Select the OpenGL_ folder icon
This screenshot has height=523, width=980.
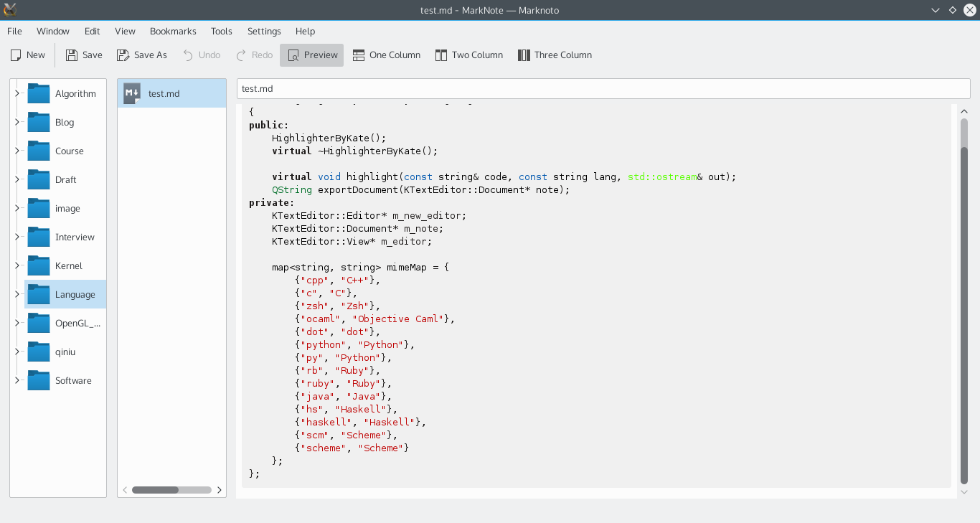coord(39,323)
